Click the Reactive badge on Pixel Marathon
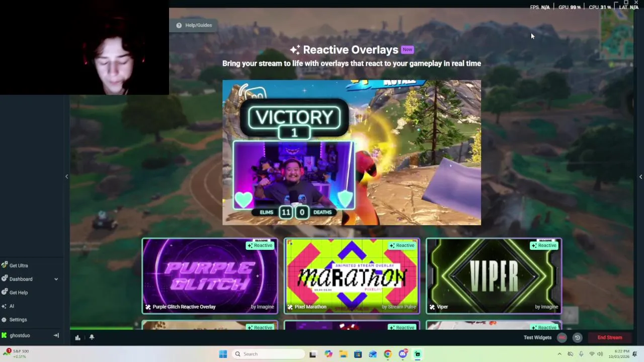 (x=403, y=245)
